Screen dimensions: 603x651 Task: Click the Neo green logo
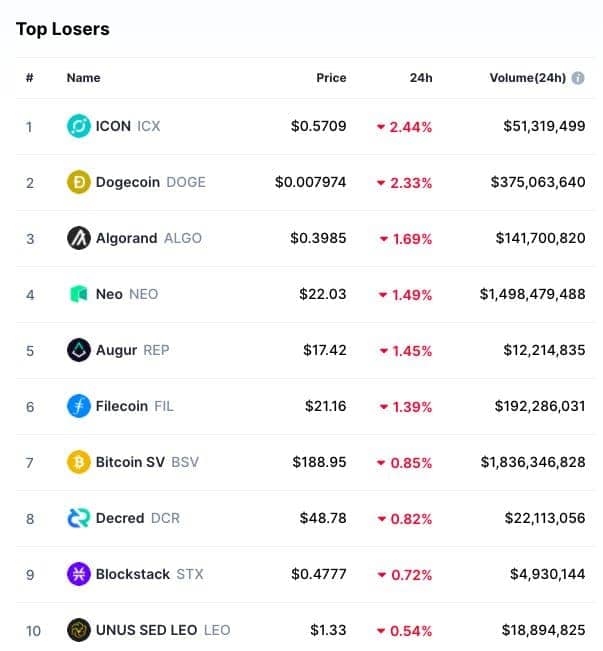pos(78,294)
